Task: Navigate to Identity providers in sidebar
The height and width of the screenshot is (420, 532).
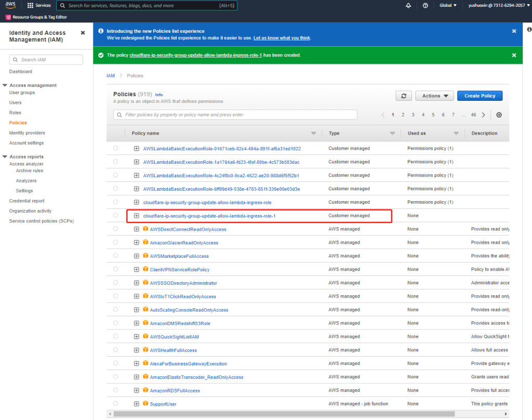Action: 27,133
